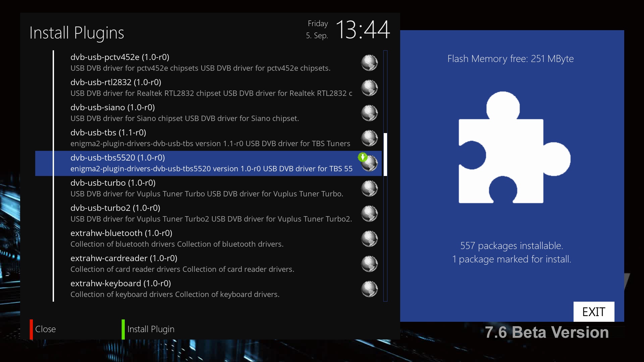Select dvb-usb-turbo (1.0-r0) plugin
Screen dimensions: 644x362
[x=208, y=188]
